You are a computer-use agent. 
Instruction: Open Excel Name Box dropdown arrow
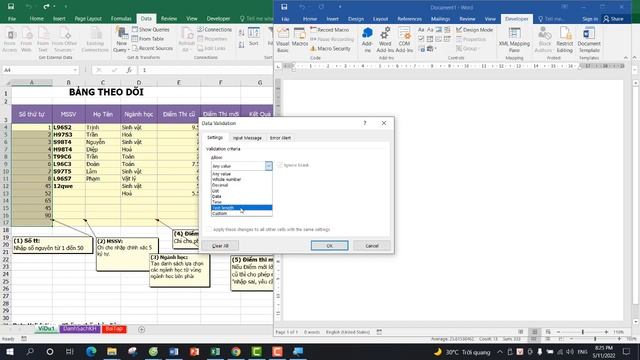coord(75,70)
